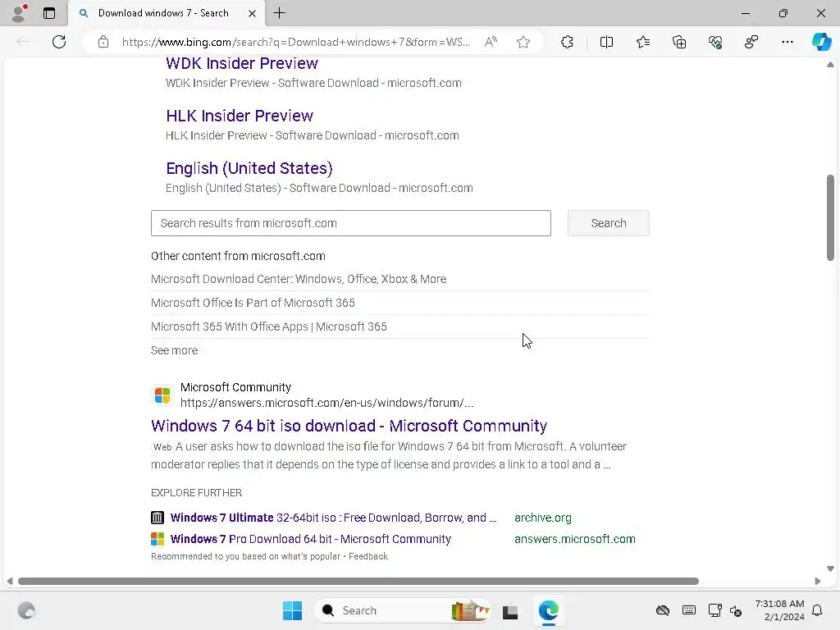The width and height of the screenshot is (840, 630).
Task: Click the scroll left arrow
Action: click(10, 582)
